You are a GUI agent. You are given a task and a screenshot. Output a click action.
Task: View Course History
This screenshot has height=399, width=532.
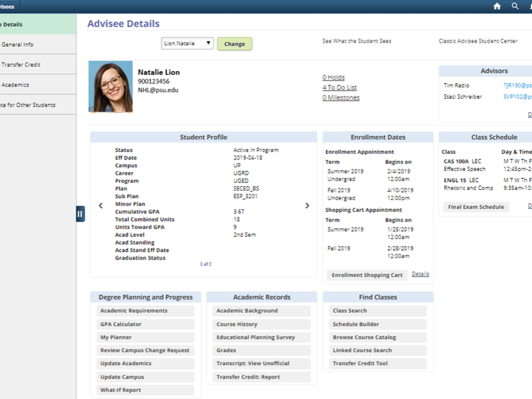click(x=262, y=325)
